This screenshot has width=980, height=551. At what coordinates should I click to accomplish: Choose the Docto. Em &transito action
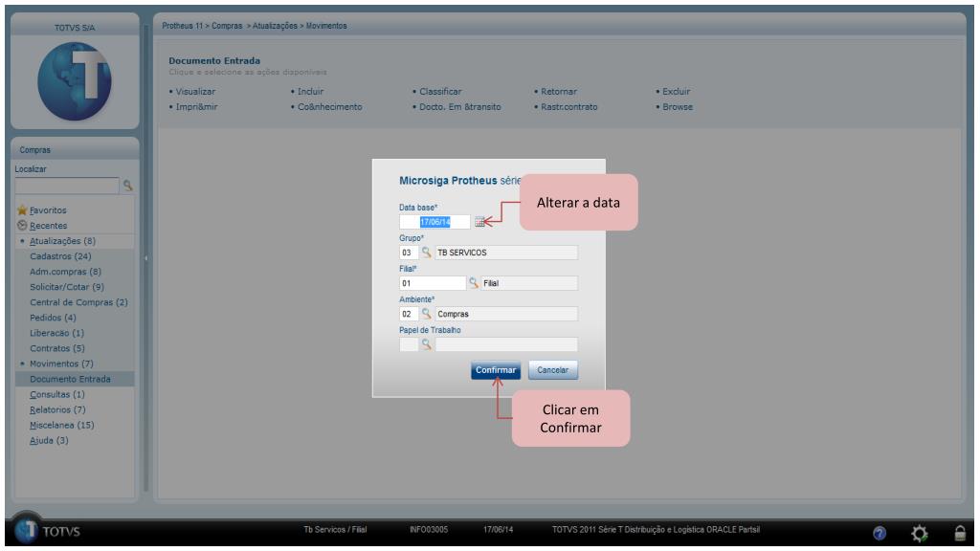click(460, 107)
